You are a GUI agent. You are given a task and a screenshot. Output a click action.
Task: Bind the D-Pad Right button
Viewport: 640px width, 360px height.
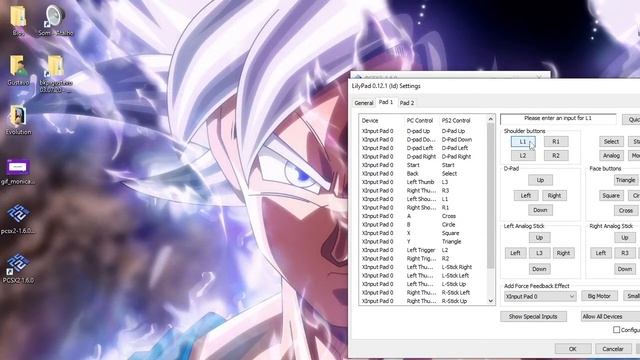(554, 196)
